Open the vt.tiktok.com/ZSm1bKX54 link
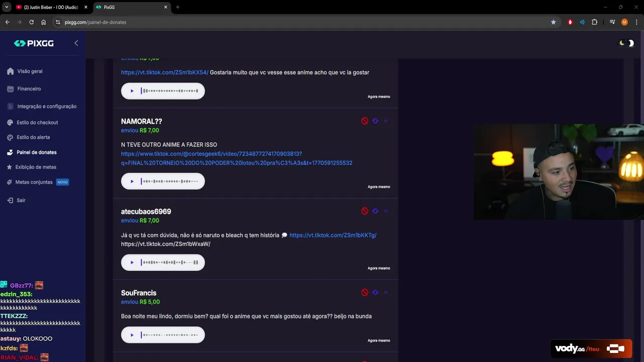Viewport: 644px width, 362px height. point(165,72)
